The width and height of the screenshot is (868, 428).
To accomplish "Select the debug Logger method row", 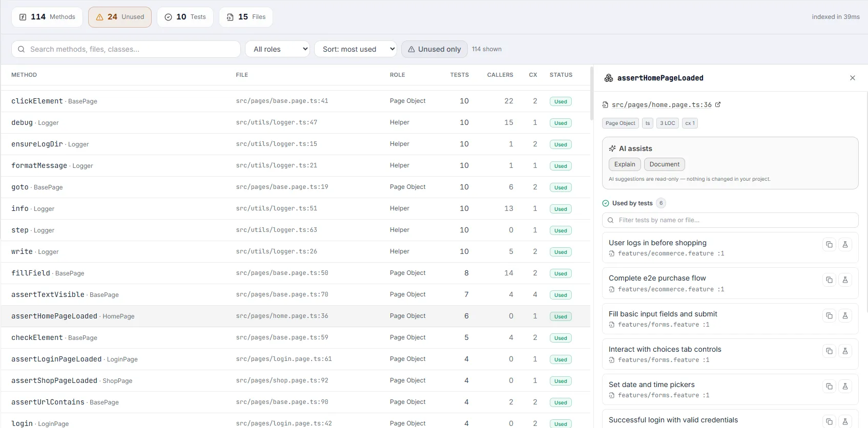I will (295, 122).
